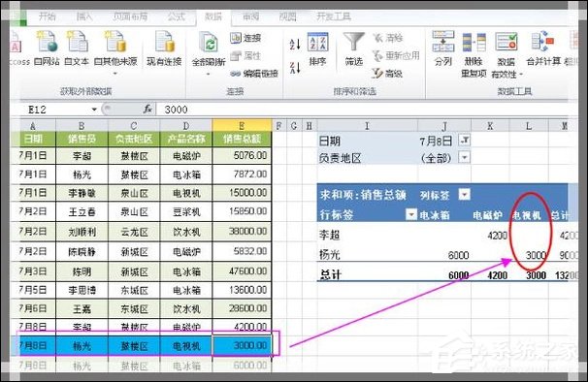Open existing connections (现有连接)

tap(164, 49)
